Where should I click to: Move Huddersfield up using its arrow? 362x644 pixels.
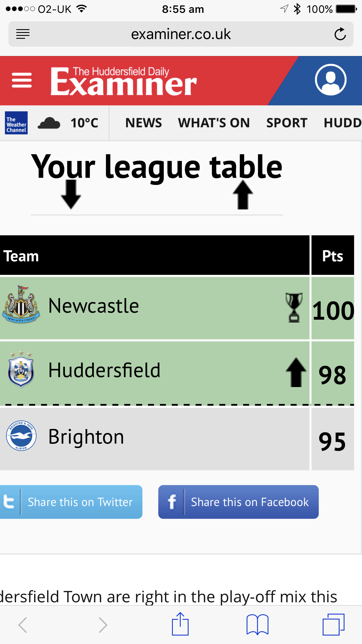click(296, 372)
